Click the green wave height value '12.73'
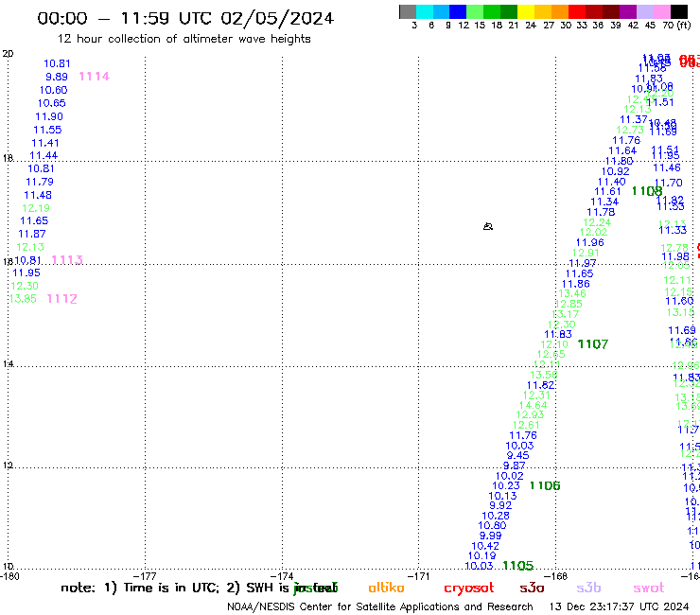This screenshot has width=700, height=615. [630, 130]
